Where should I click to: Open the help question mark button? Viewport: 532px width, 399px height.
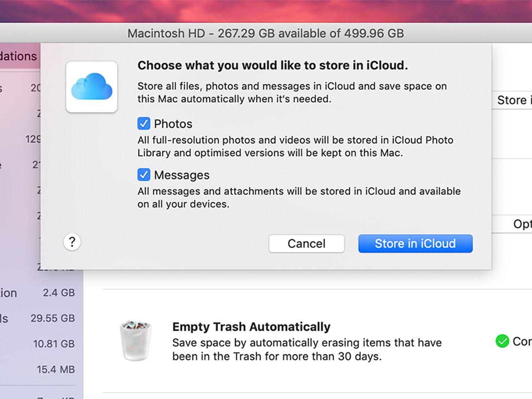point(72,242)
